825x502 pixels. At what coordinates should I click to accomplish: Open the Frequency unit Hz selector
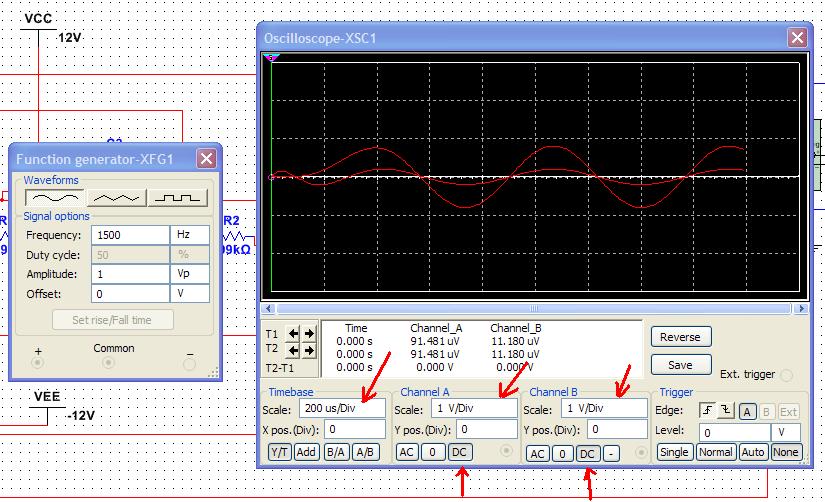pos(190,235)
